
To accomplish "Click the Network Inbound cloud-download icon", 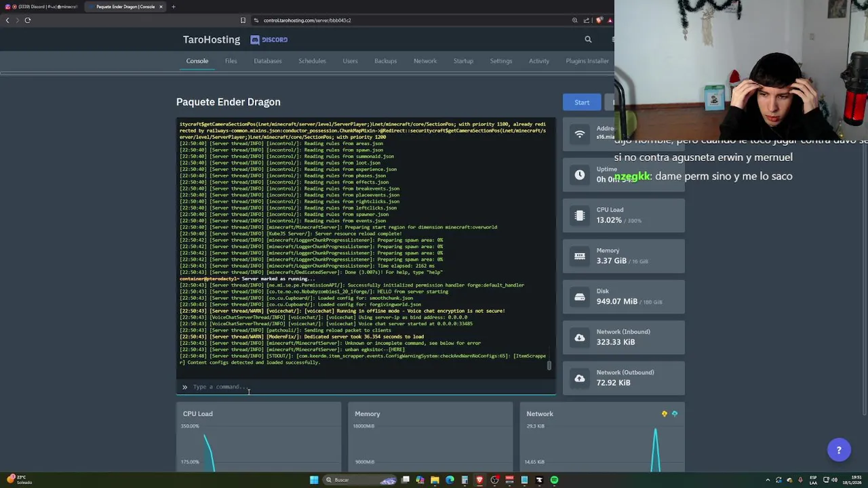I will click(x=579, y=338).
